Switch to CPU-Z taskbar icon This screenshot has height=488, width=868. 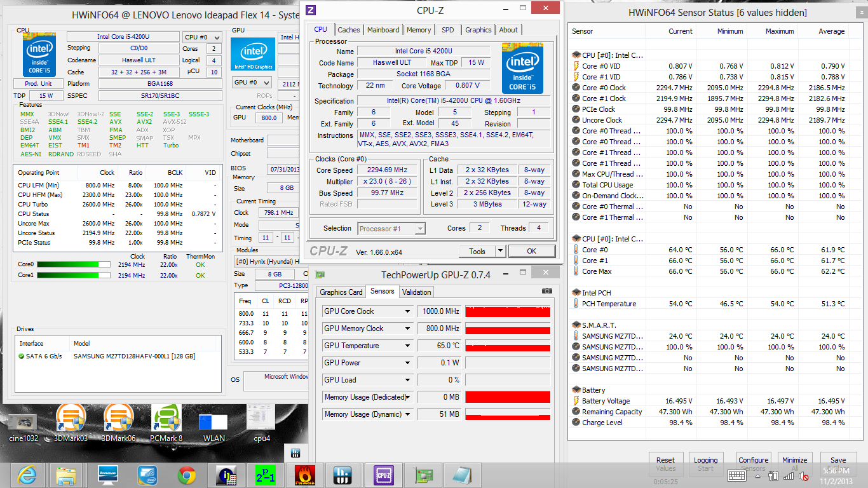pos(383,475)
